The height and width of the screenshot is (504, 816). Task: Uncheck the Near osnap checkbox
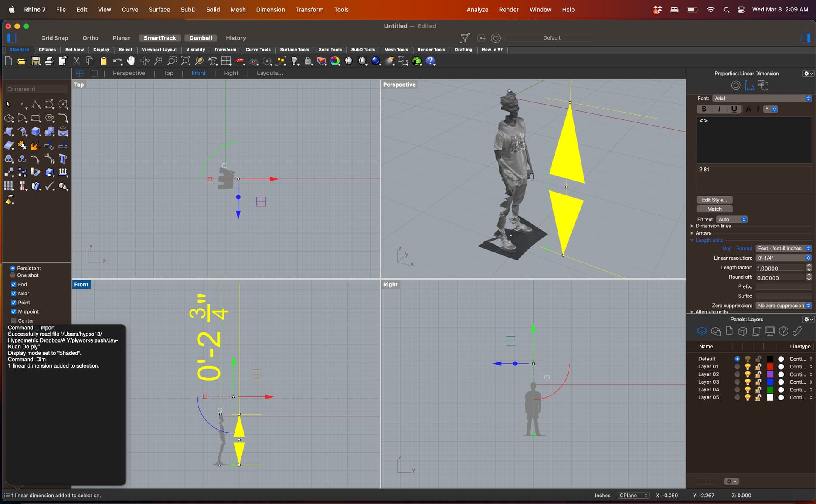tap(14, 294)
